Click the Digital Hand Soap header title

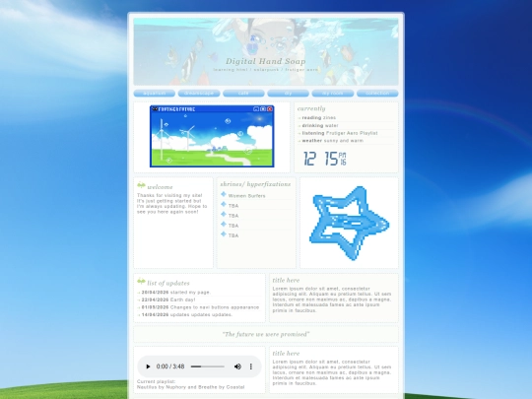[266, 61]
